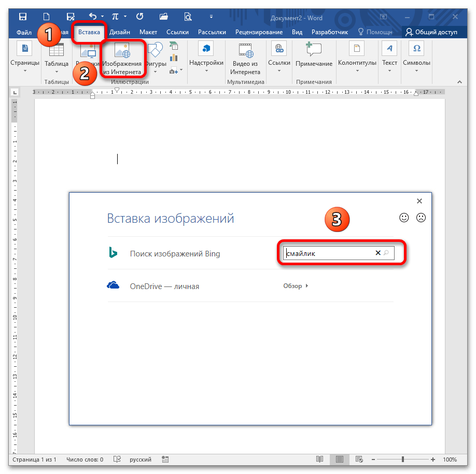476x474 pixels.
Task: Click the Помощник tell-me lightbulb box
Action: (375, 32)
